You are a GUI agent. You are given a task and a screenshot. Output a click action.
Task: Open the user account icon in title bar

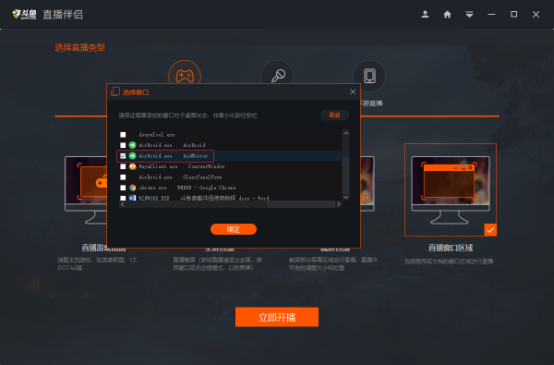point(425,14)
